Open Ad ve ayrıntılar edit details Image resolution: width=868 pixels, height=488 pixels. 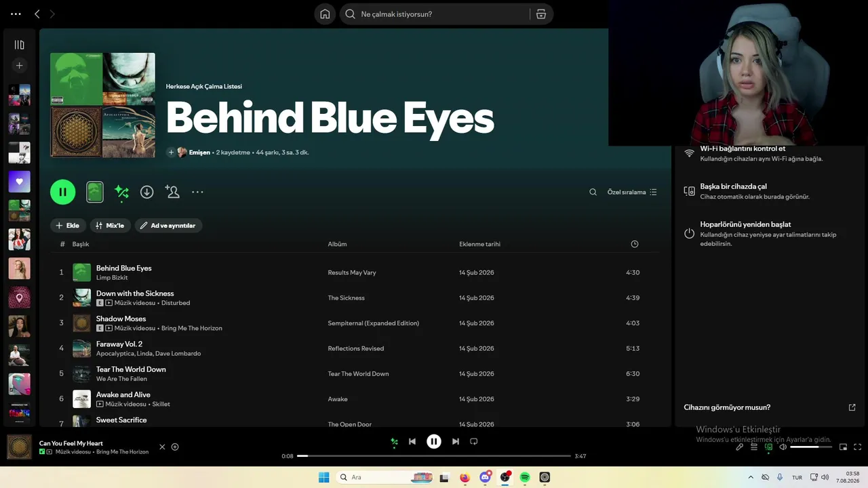coord(168,226)
